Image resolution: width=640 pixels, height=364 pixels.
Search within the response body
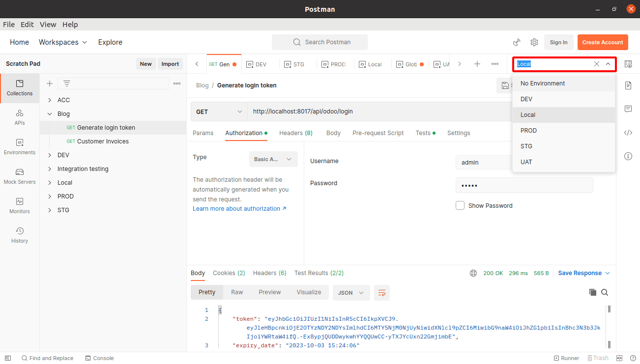coord(605,292)
